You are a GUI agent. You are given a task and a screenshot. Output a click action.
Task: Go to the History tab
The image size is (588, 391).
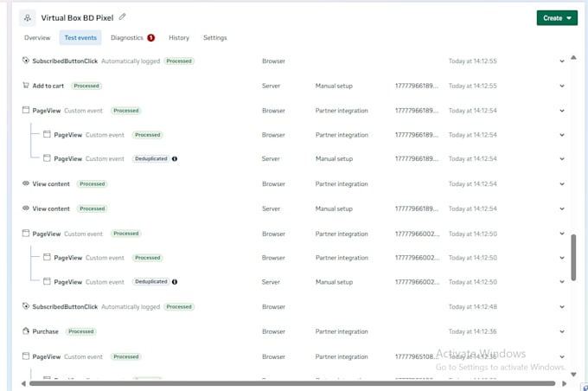click(179, 37)
